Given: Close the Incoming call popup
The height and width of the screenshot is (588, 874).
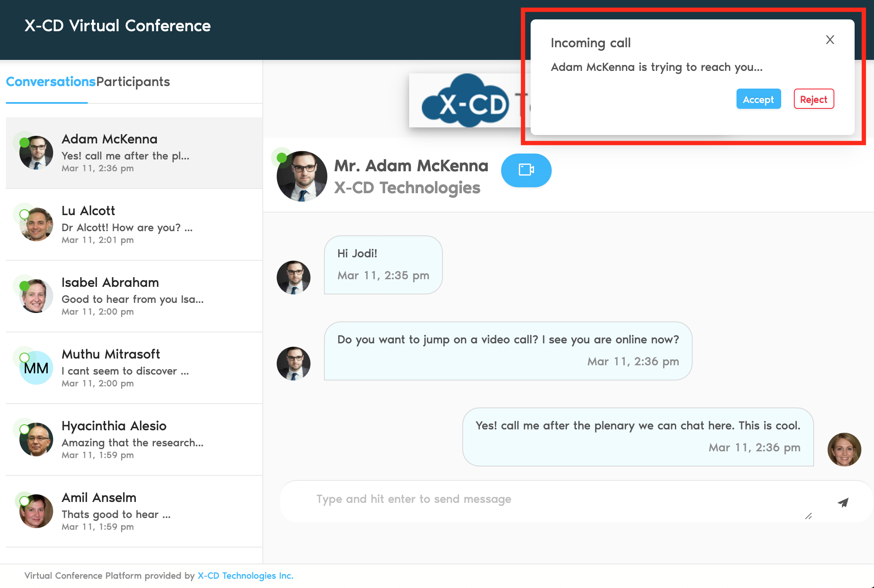Looking at the screenshot, I should (830, 40).
